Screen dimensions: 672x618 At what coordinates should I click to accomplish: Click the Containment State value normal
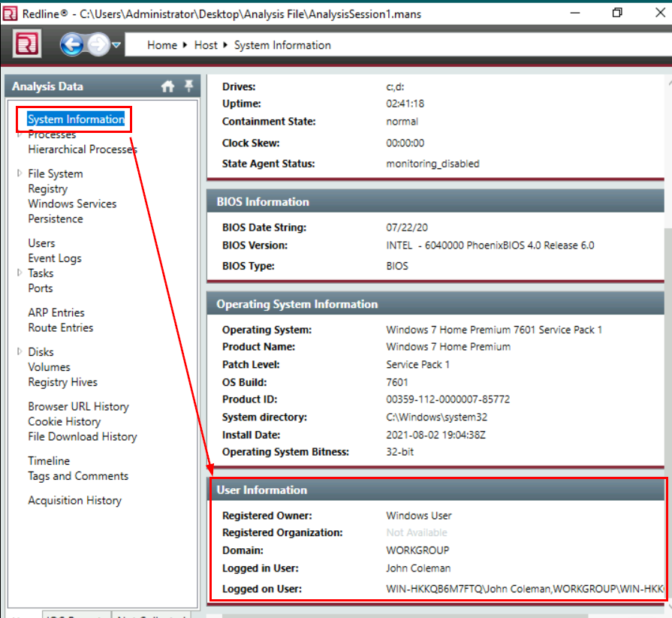coord(402,122)
